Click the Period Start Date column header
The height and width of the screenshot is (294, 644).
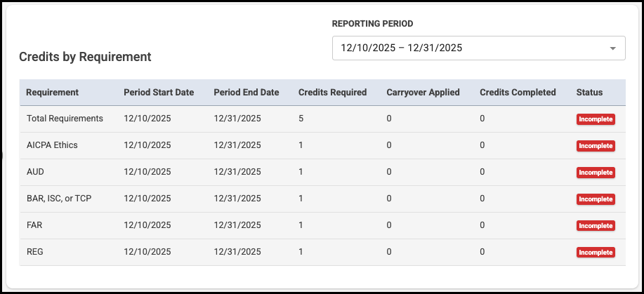click(x=158, y=93)
